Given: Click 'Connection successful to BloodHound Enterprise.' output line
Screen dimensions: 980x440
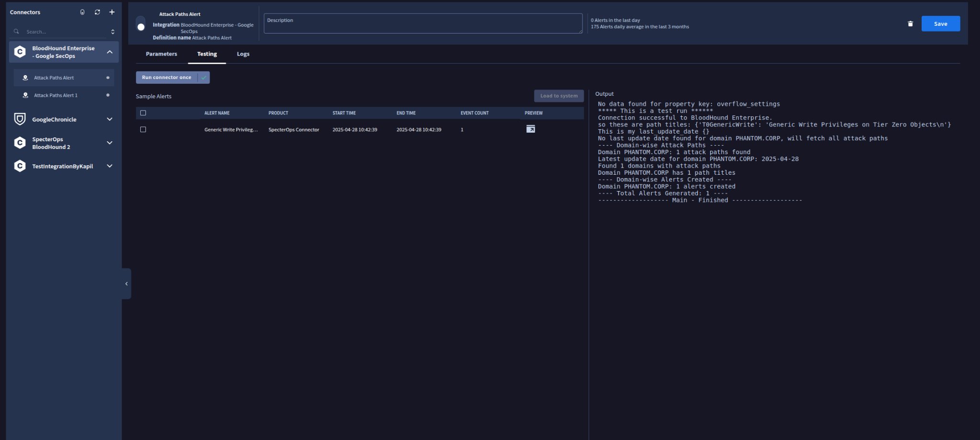Looking at the screenshot, I should (685, 118).
